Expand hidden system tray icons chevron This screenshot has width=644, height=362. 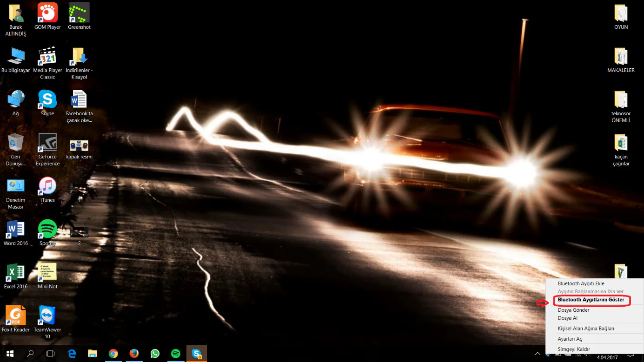click(538, 354)
